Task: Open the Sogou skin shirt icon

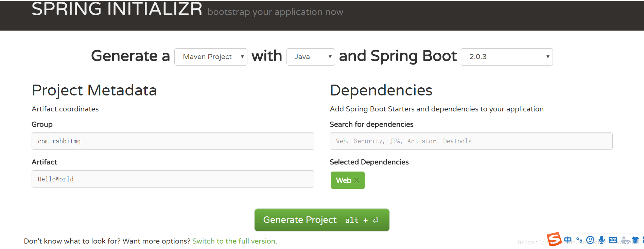Action: click(635, 240)
